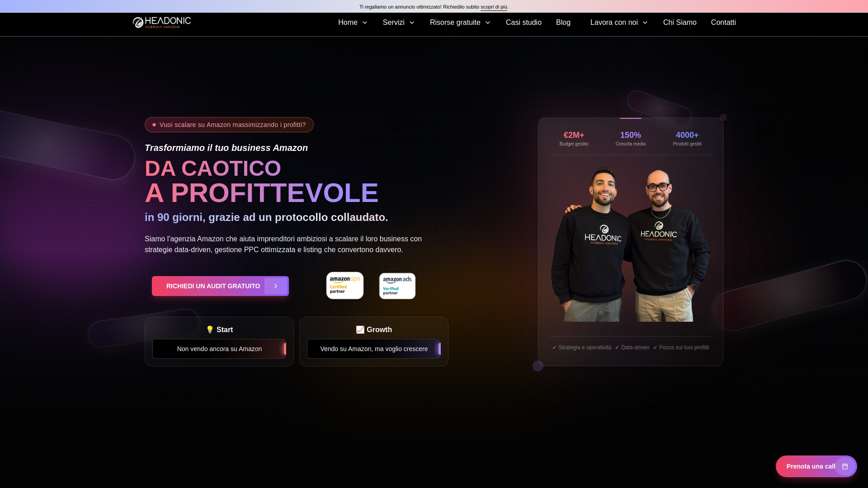Expand the Home menu chevron

(x=365, y=23)
